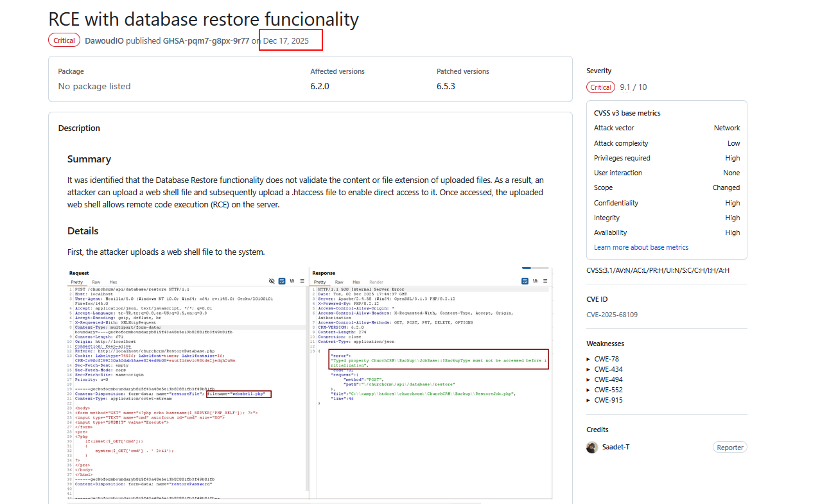Click the \n newline icon in Response pane
The width and height of the screenshot is (838, 504).
pyautogui.click(x=536, y=281)
